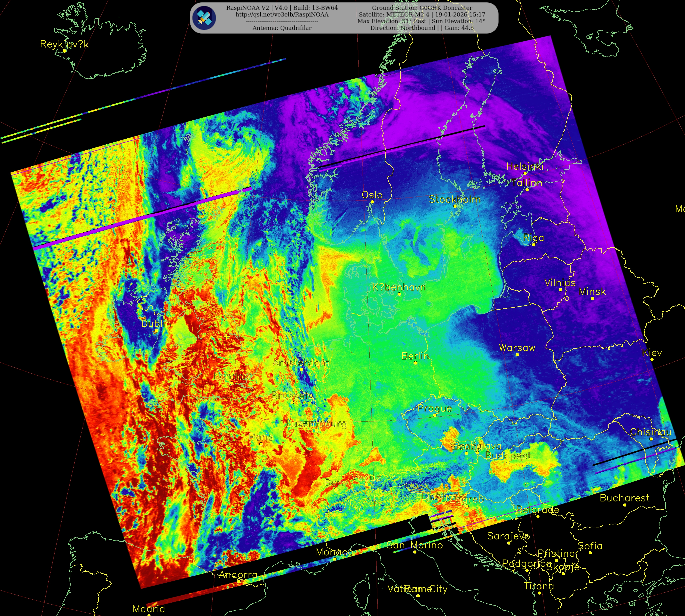Click the Berlin city marker dot
The width and height of the screenshot is (685, 616).
[x=415, y=363]
